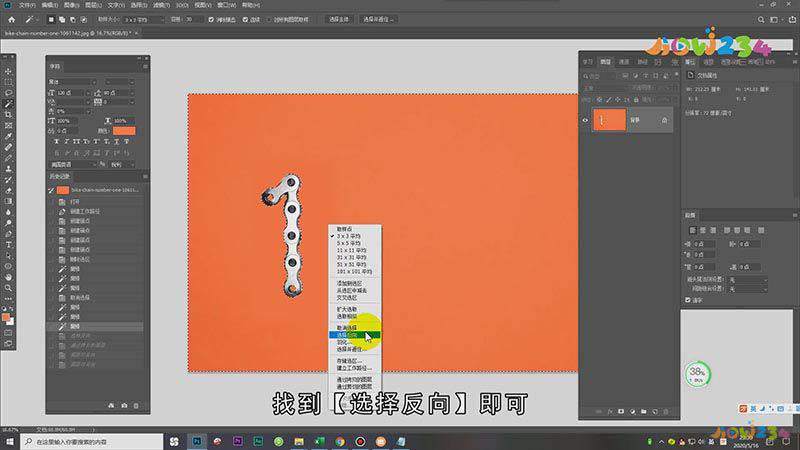The image size is (800, 450).
Task: Delete current state in History panel
Action: coord(136,406)
